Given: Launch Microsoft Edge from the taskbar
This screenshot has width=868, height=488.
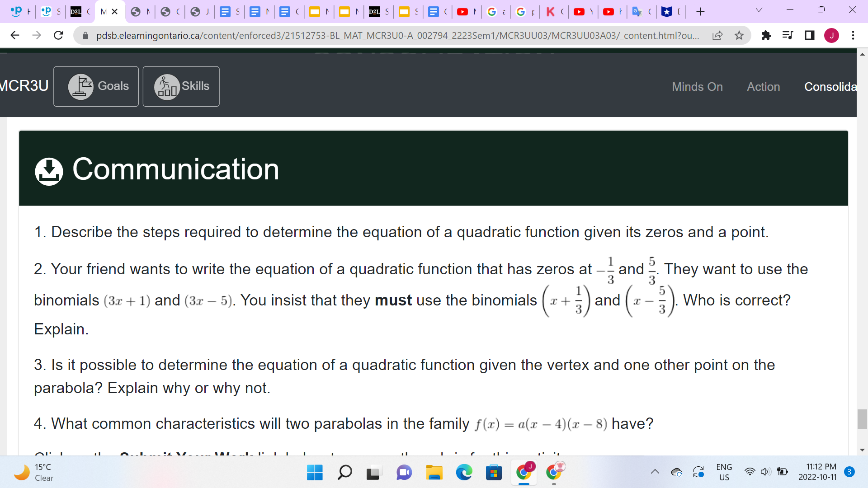Looking at the screenshot, I should click(464, 473).
